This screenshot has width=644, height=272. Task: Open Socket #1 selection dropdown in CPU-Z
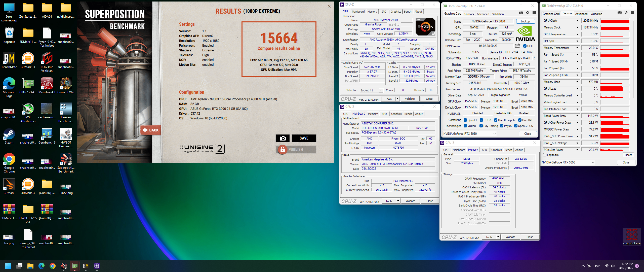(x=371, y=90)
